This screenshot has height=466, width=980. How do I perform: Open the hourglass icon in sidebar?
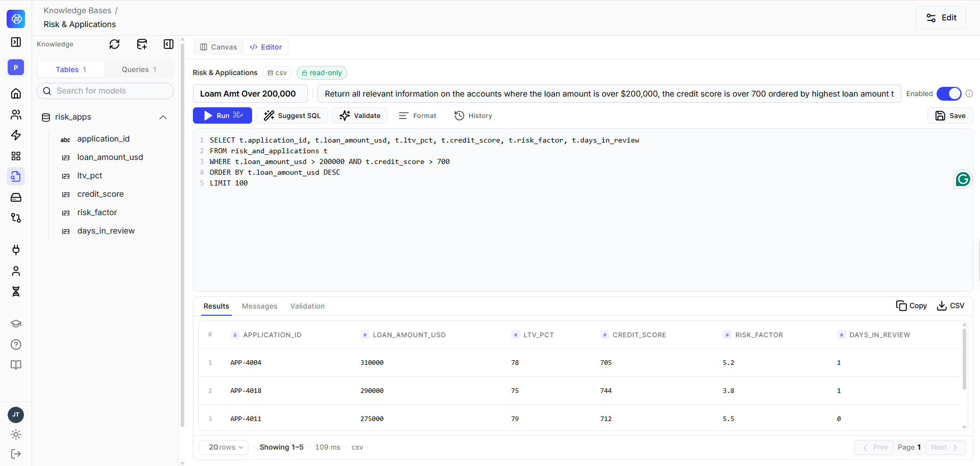(x=16, y=291)
